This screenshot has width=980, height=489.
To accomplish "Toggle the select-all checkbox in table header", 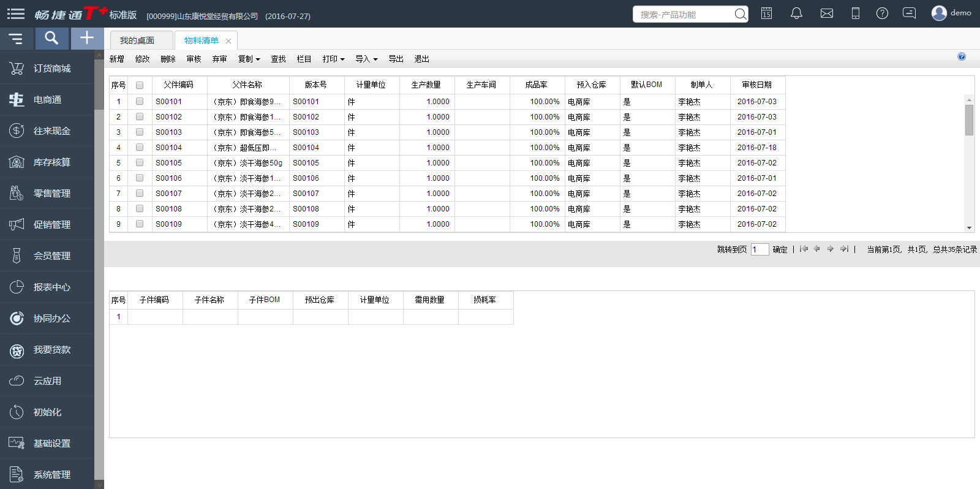I will 140,85.
